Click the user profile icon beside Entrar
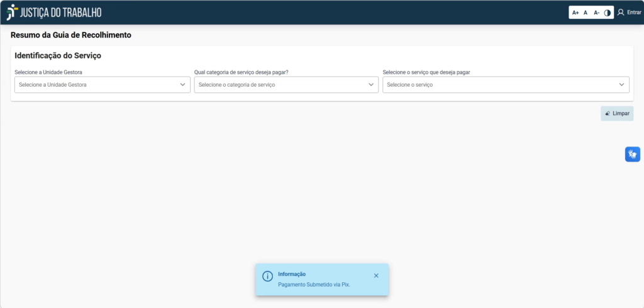 pos(621,12)
